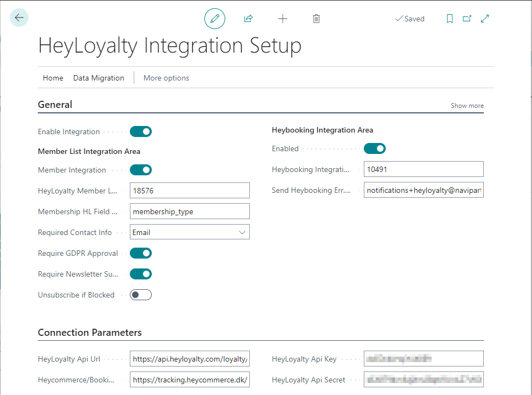The width and height of the screenshot is (532, 395).
Task: Click HeyLoyalty Api Secret label
Action: click(x=308, y=380)
